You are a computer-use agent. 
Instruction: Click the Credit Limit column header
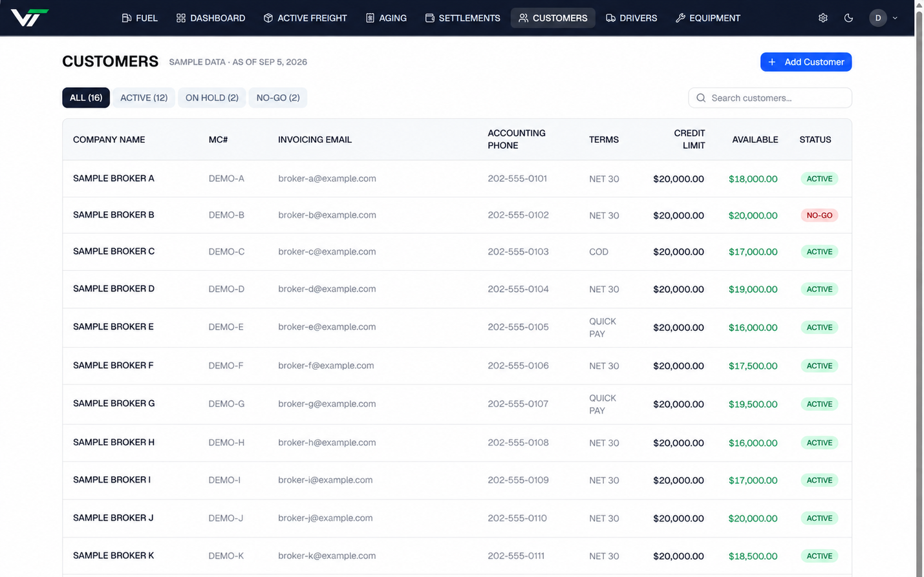[689, 139]
